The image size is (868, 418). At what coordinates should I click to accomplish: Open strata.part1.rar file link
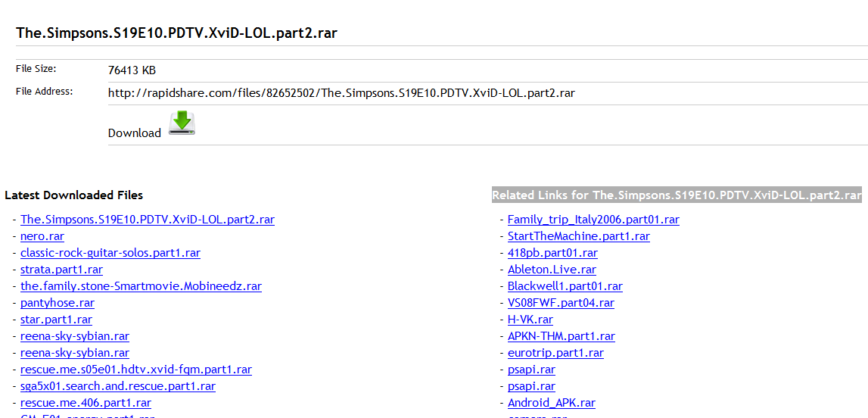pos(61,270)
